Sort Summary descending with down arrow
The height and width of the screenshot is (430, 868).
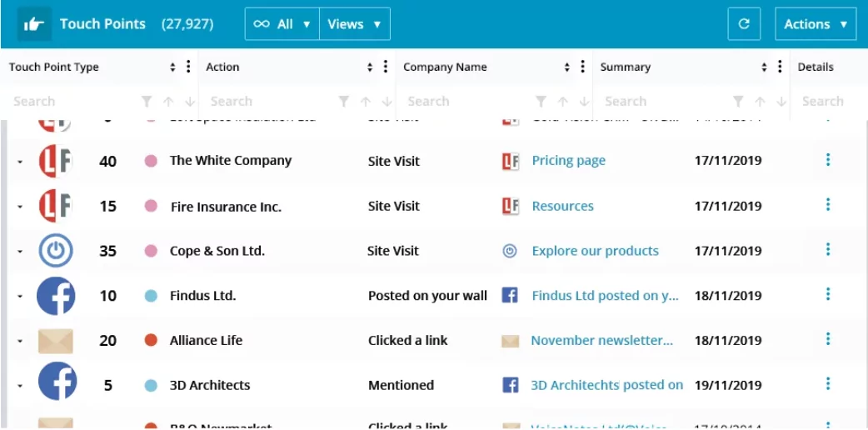(781, 102)
